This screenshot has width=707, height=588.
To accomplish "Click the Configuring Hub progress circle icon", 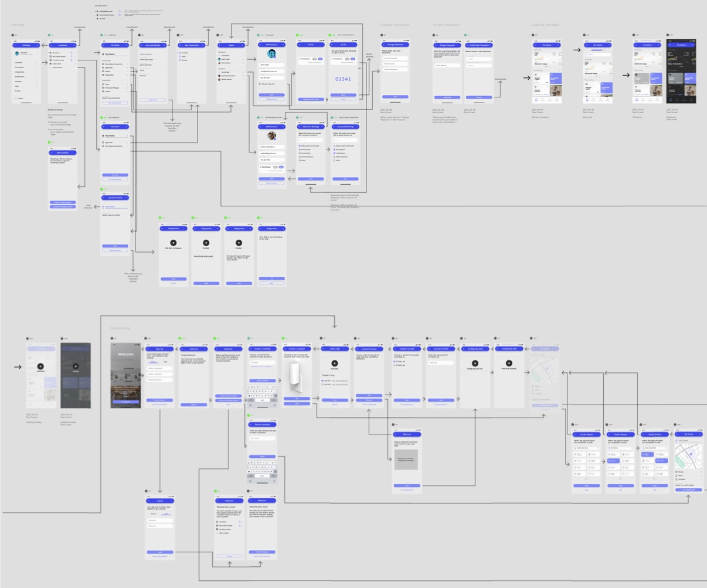I will (x=475, y=363).
